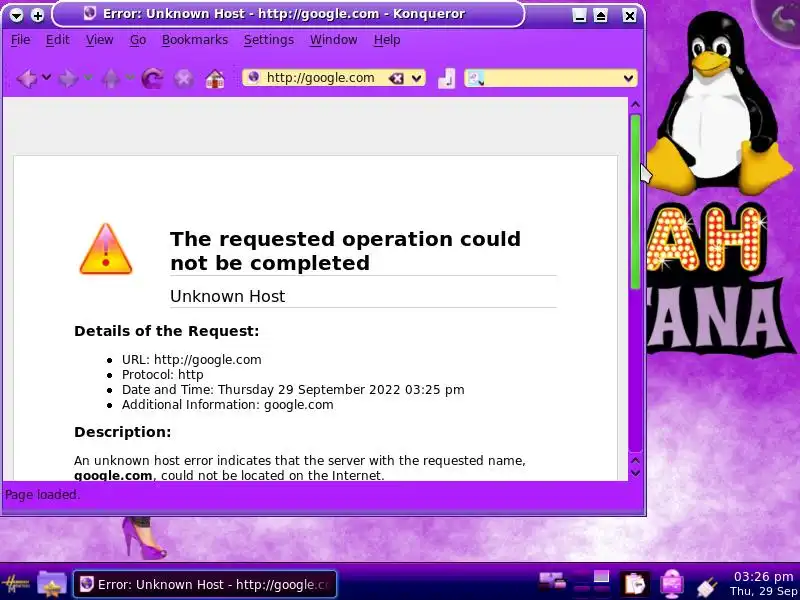Click 'Additional Information: google.com' list item
Screen dimensions: 800x600
(228, 405)
